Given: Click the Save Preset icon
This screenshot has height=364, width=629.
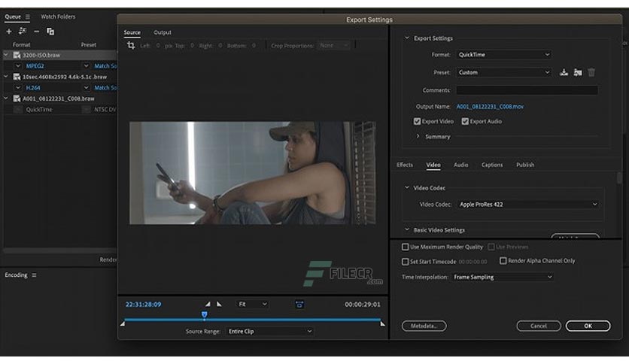Looking at the screenshot, I should click(x=564, y=72).
